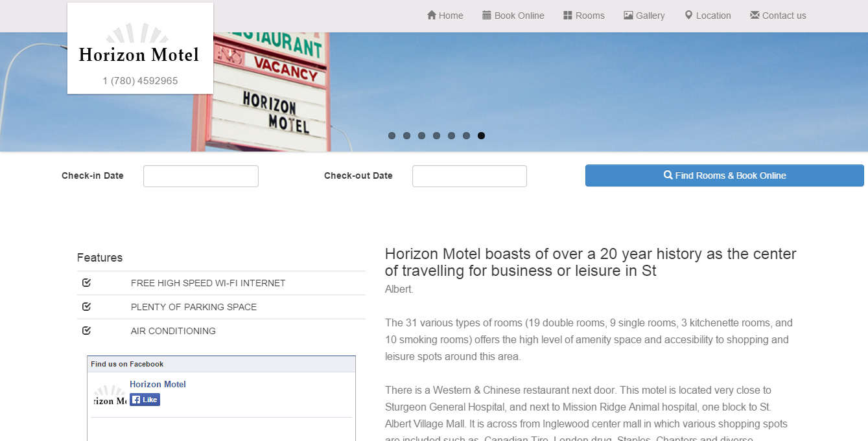The image size is (868, 441).
Task: Open the Gallery menu item
Action: (x=644, y=16)
